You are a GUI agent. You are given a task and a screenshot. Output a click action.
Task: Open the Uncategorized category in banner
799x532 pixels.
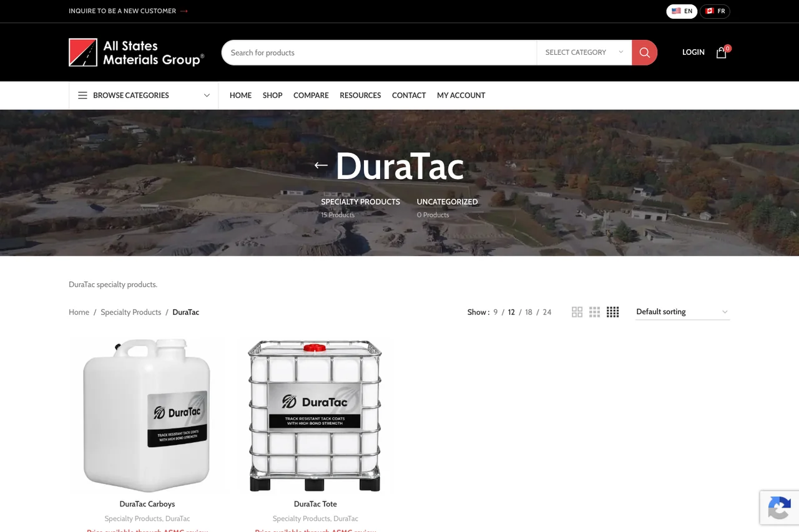coord(447,202)
